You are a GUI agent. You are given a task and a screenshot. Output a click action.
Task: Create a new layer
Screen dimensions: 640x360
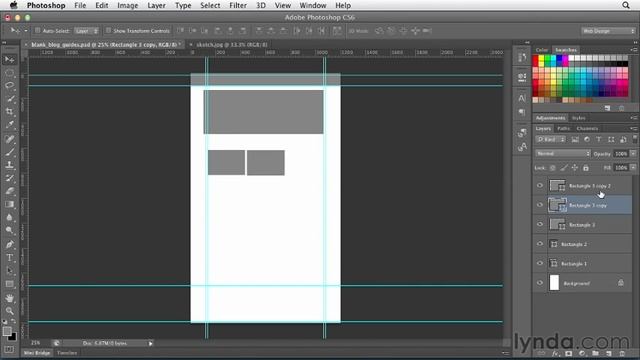tap(609, 353)
